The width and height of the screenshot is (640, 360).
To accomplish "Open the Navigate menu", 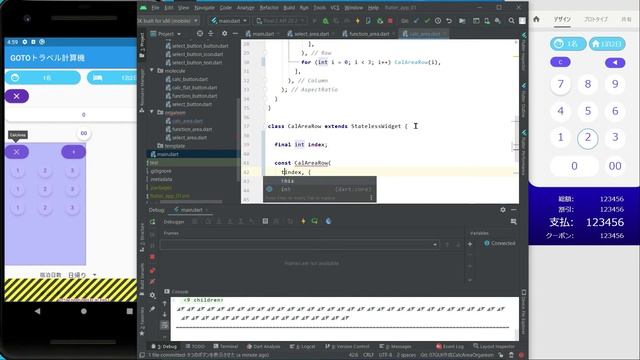I will point(204,8).
